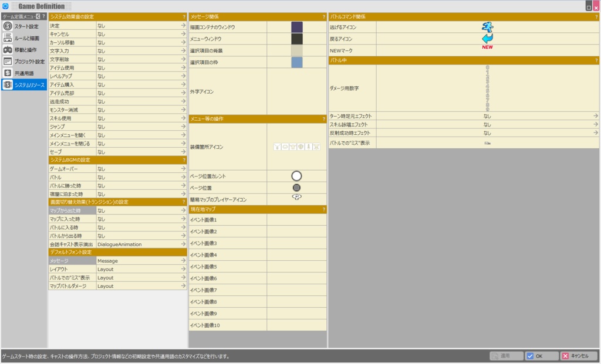
Task: Open arrow for ゲームオーバー BGM row
Action: [183, 168]
